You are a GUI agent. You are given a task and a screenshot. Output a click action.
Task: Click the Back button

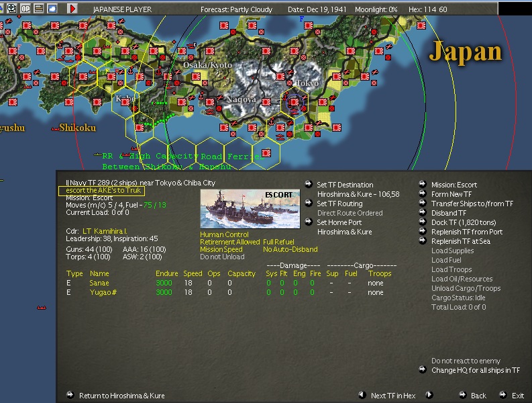coord(478,396)
